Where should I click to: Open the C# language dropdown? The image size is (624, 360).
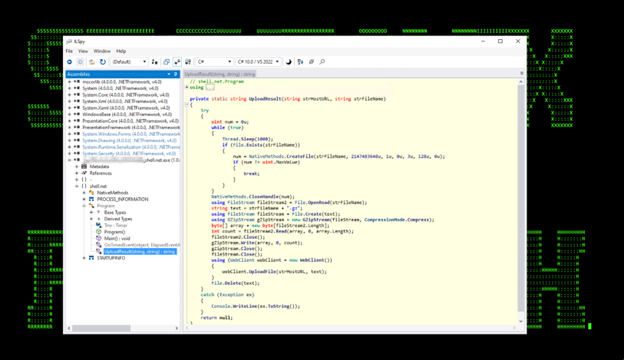pyautogui.click(x=214, y=62)
